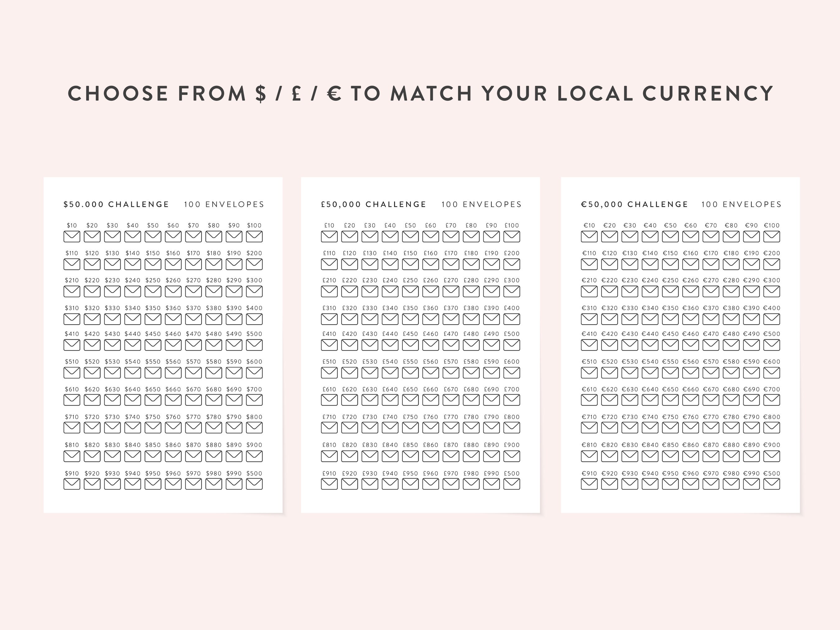Click the $820 amount label
This screenshot has height=630, width=840.
tap(92, 445)
